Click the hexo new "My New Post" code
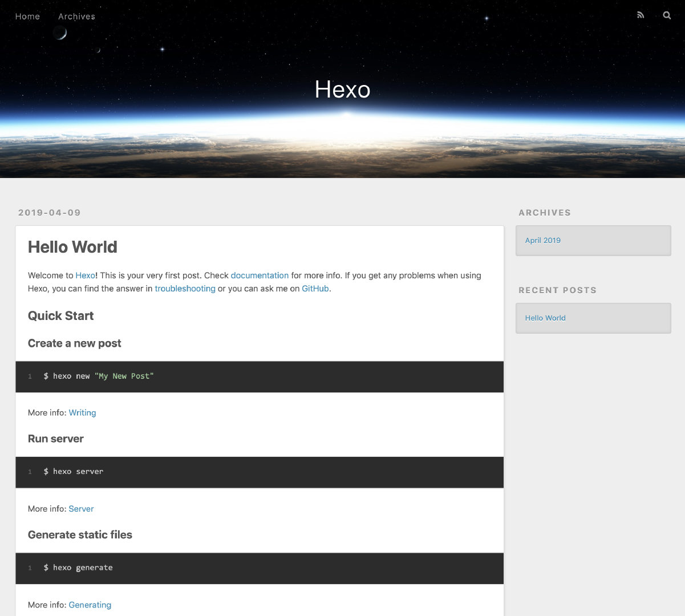Image resolution: width=685 pixels, height=616 pixels. (99, 376)
